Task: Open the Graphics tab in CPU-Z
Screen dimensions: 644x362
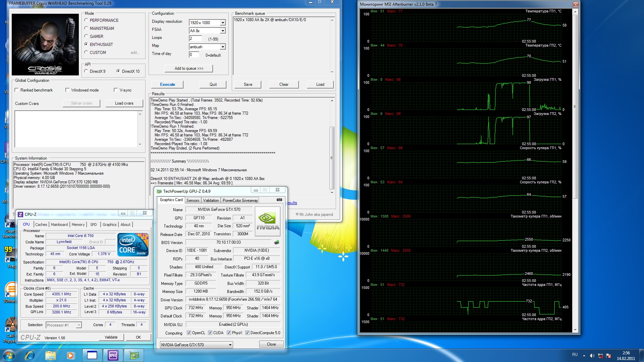Action: click(110, 225)
